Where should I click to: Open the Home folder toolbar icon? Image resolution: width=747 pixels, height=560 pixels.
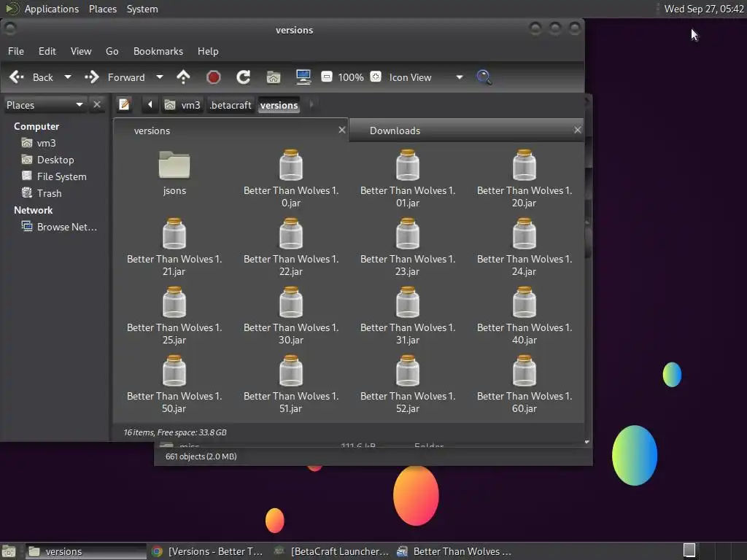(x=274, y=77)
